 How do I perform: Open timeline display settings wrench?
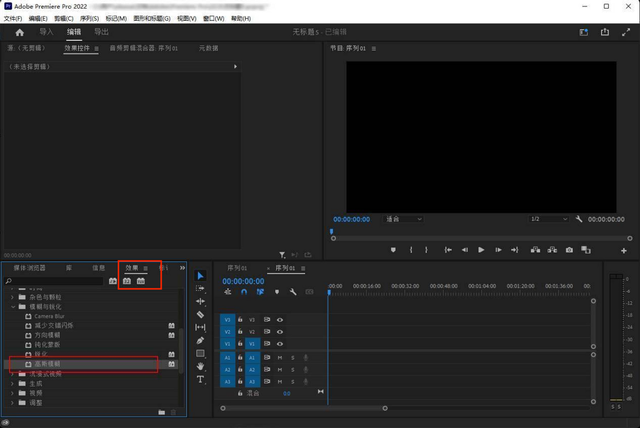point(292,292)
